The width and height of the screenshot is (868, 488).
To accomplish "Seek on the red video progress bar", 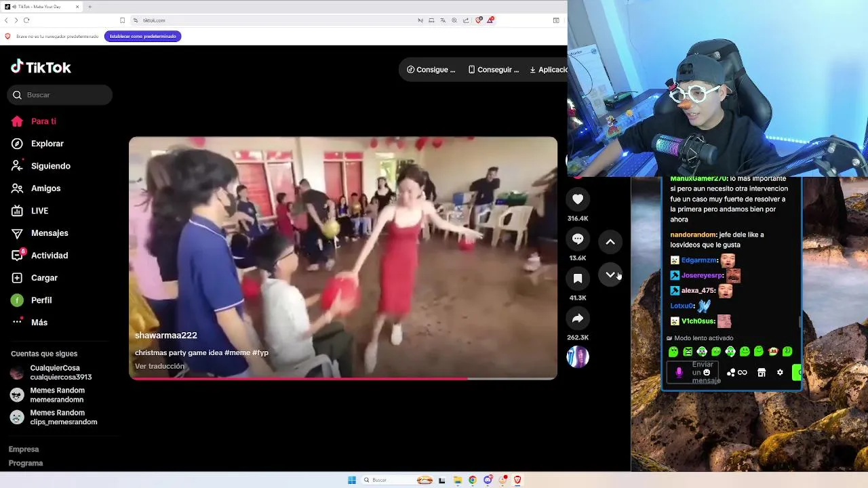I will (343, 378).
